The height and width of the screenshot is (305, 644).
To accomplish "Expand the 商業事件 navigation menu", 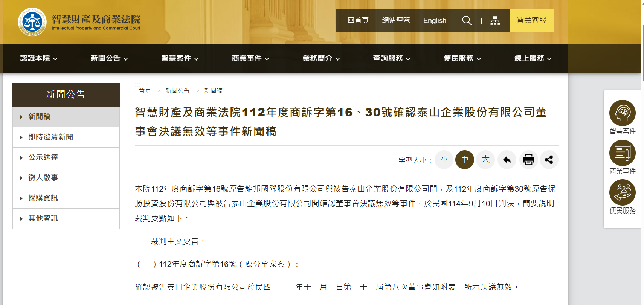I will click(x=250, y=58).
